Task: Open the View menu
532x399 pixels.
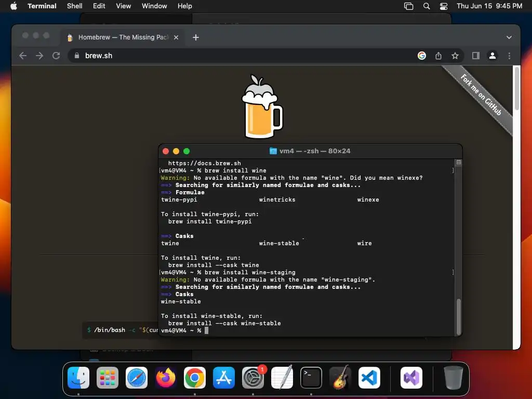Action: pos(124,6)
